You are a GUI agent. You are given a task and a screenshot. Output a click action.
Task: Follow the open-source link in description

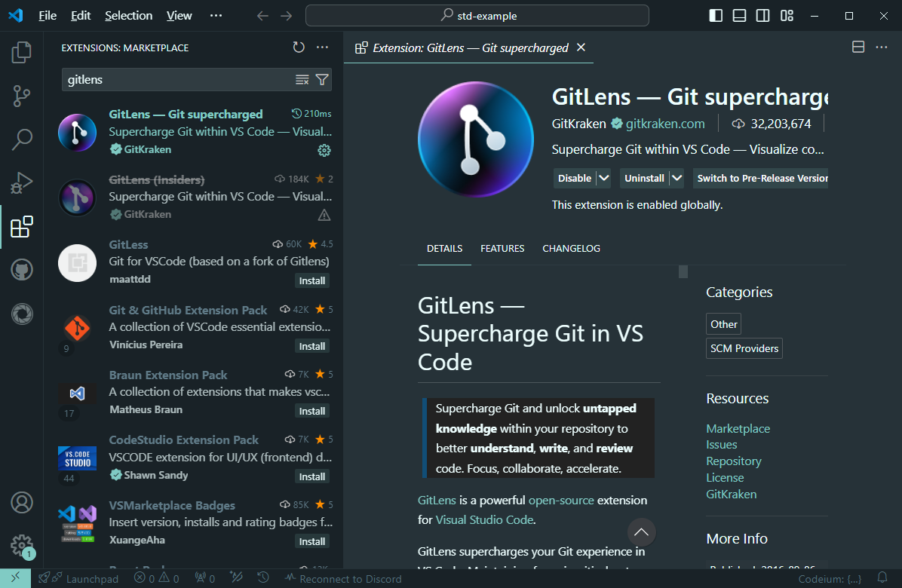561,501
